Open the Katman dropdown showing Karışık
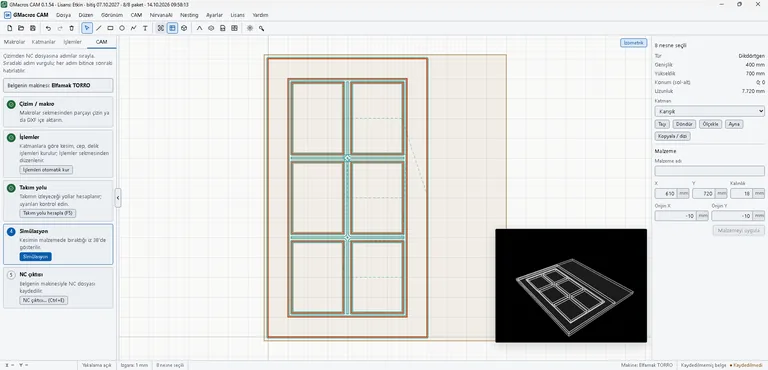 (709, 111)
